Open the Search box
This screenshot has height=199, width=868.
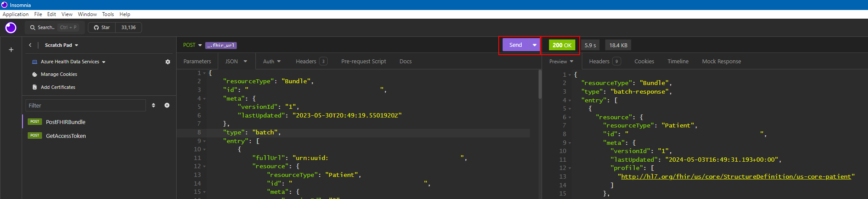click(54, 27)
